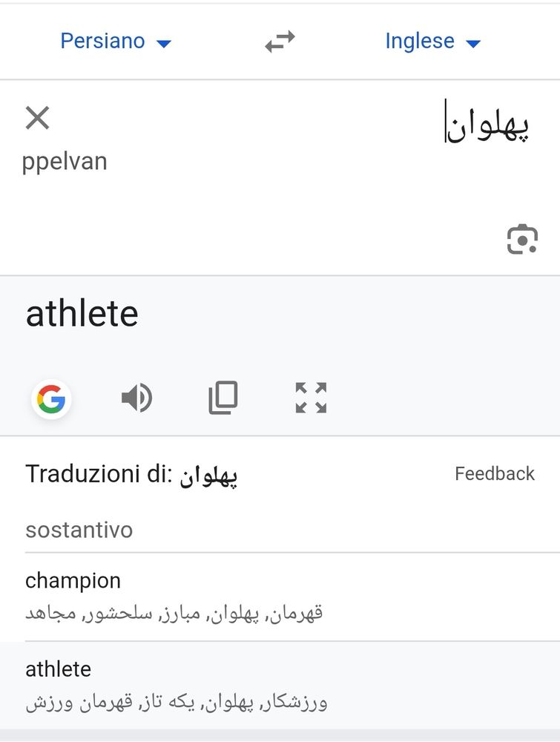This screenshot has width=560, height=742.
Task: Listen to the pronunciation of athlete
Action: click(x=136, y=398)
